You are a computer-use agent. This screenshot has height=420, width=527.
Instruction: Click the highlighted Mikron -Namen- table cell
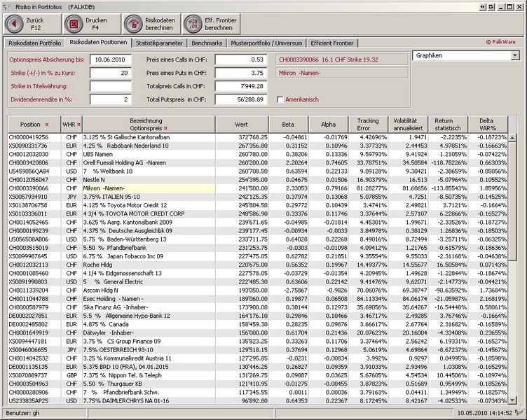coord(149,188)
